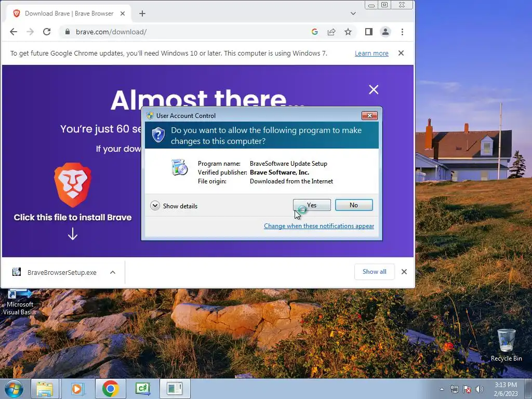This screenshot has width=532, height=399.
Task: Open the rightmost taskbar program with document icon
Action: pyautogui.click(x=175, y=389)
